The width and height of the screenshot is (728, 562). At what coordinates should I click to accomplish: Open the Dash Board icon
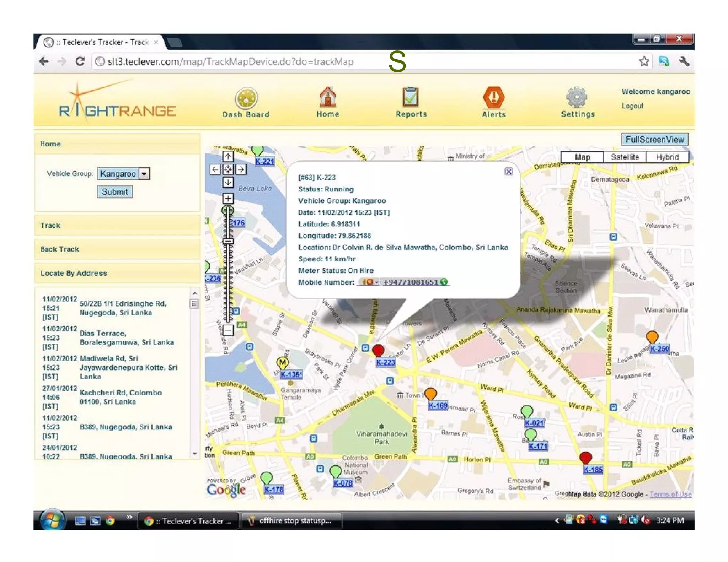[246, 98]
